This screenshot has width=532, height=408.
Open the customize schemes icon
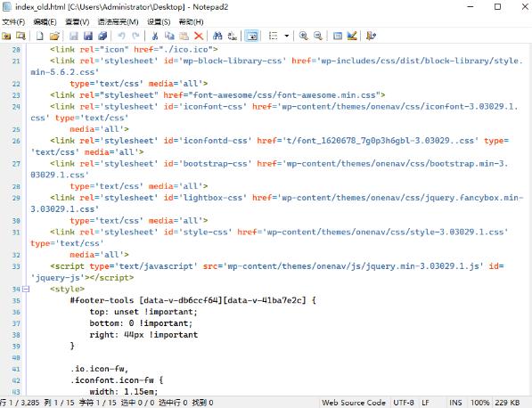[352, 36]
